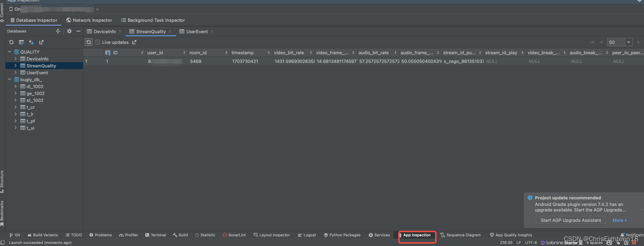644x246 pixels.
Task: Expand the dl_1002 table node
Action: (16, 86)
